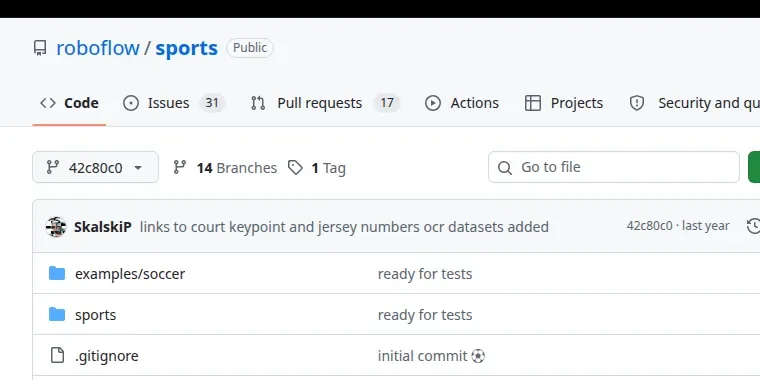The width and height of the screenshot is (760, 380).
Task: Open ready for tests commit on sports row
Action: [425, 315]
